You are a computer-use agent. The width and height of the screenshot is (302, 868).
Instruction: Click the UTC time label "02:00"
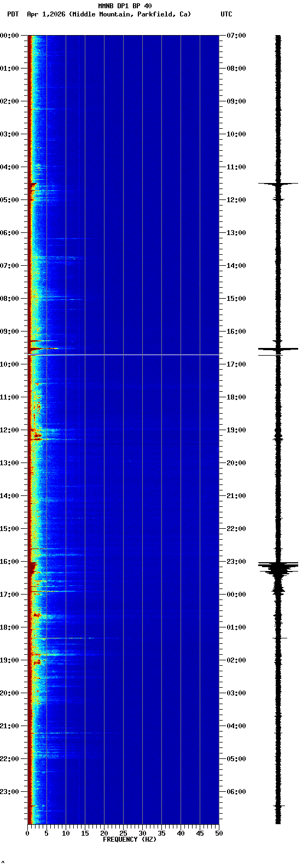pyautogui.click(x=236, y=660)
